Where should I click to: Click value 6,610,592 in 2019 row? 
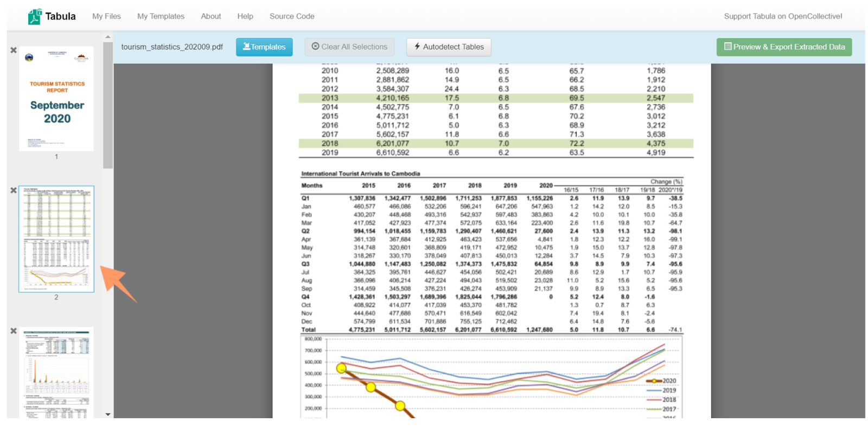[x=393, y=153]
